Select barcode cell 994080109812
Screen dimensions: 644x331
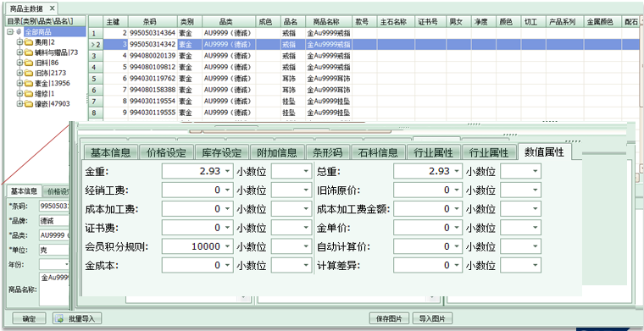click(x=153, y=67)
